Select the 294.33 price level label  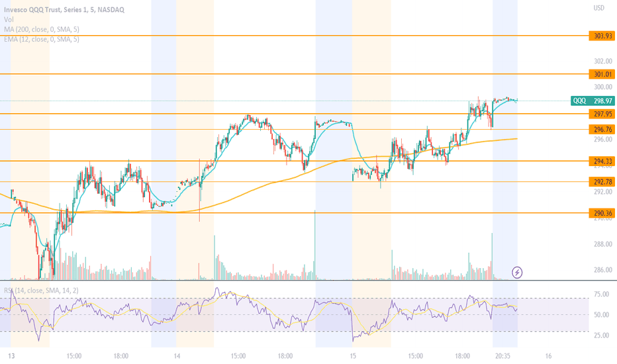pyautogui.click(x=602, y=161)
